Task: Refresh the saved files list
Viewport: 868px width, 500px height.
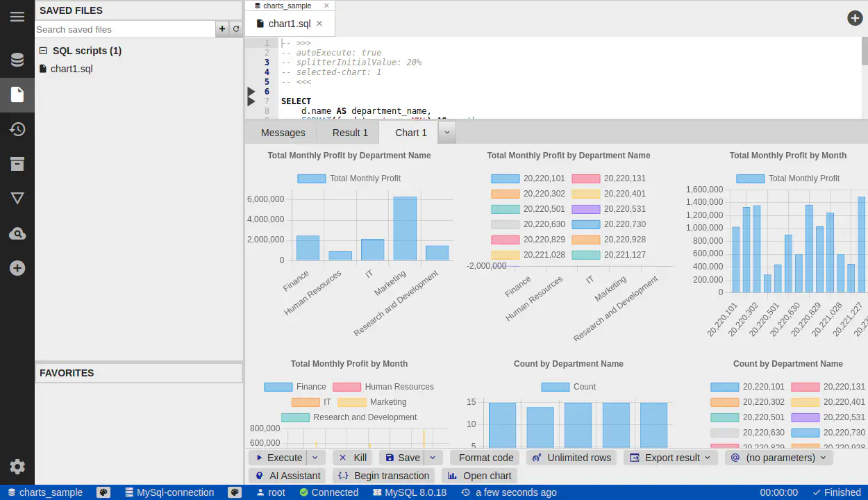Action: coord(236,29)
